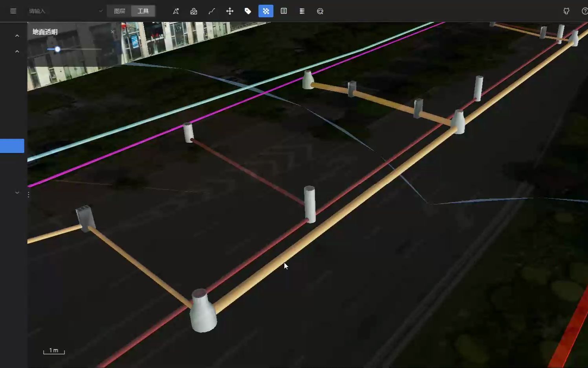This screenshot has height=368, width=588.
Task: Close the 地面透明 panel
Action: pos(113,32)
